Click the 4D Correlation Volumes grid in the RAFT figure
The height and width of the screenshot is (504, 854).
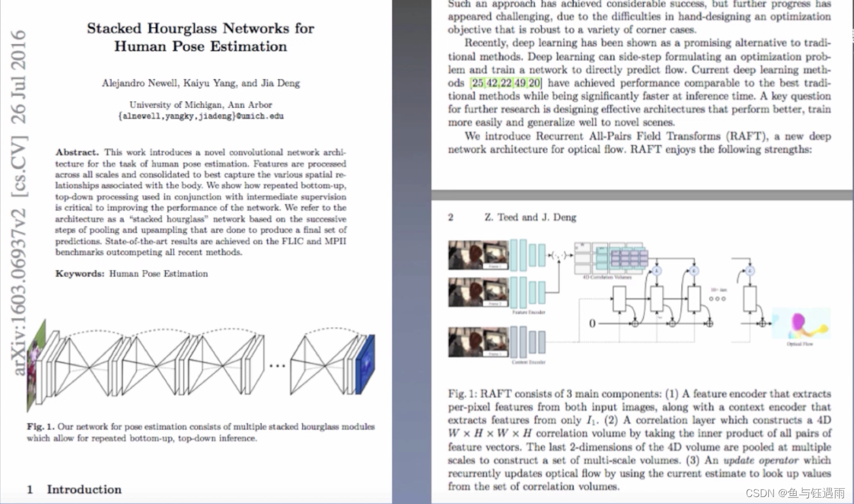coord(611,259)
